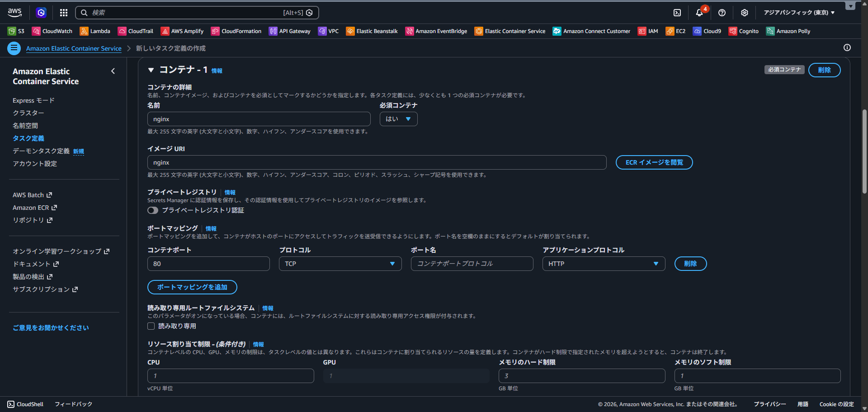Open the services grid menu
Viewport: 868px width, 412px height.
[64, 13]
